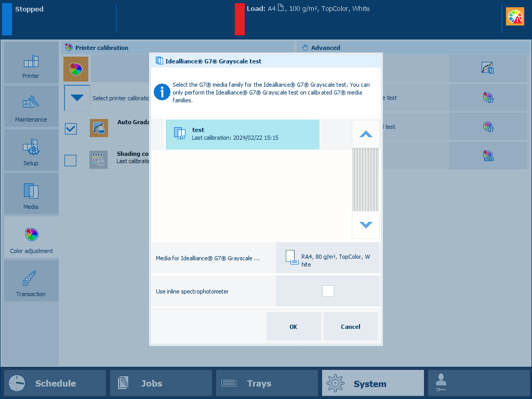Switch to the Schedule tab
Screen dimensions: 532x399
[55, 384]
